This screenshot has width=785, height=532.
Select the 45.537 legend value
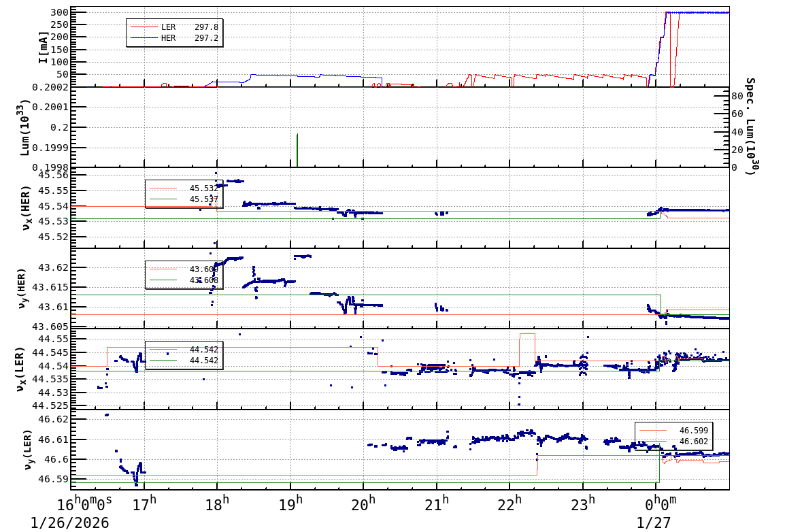tap(204, 199)
